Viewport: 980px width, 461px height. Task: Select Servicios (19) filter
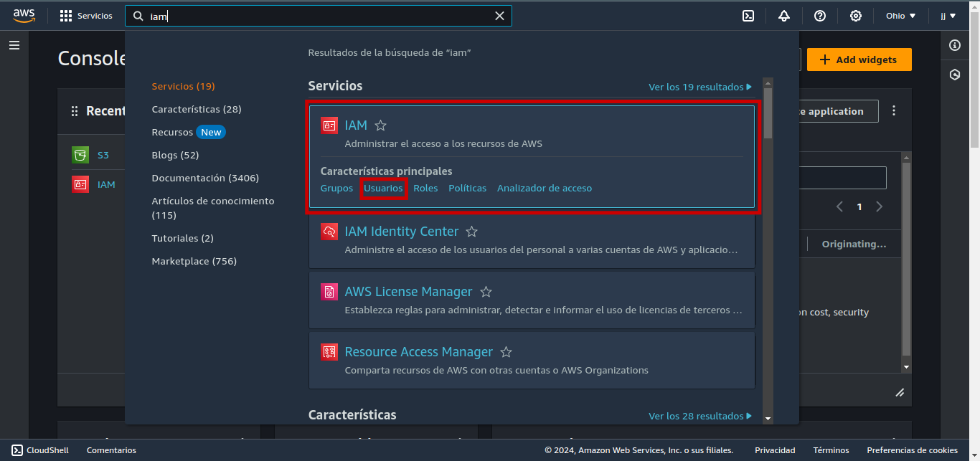pos(183,86)
